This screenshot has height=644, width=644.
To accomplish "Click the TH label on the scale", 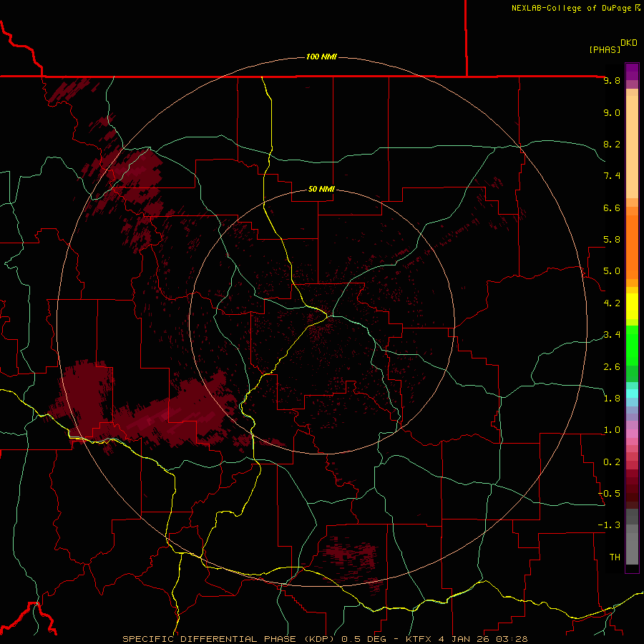I will tap(615, 557).
